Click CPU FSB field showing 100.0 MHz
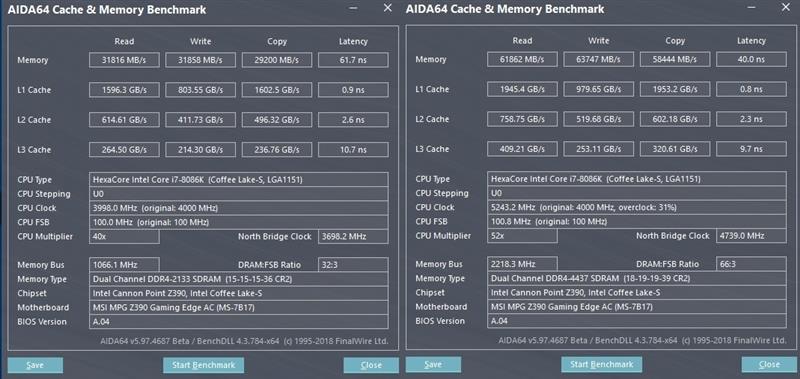 pos(239,222)
